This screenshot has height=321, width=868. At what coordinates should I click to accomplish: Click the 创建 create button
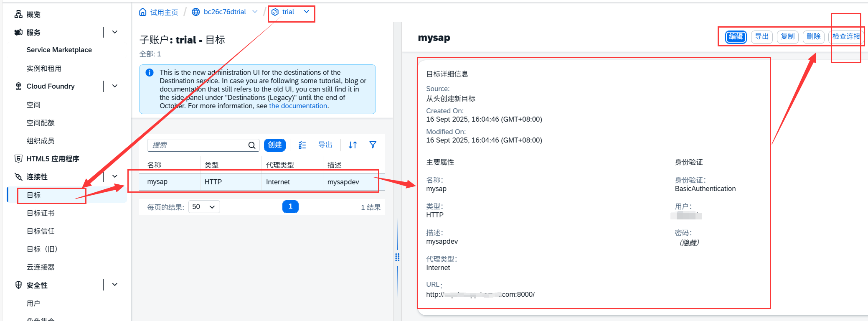click(275, 145)
